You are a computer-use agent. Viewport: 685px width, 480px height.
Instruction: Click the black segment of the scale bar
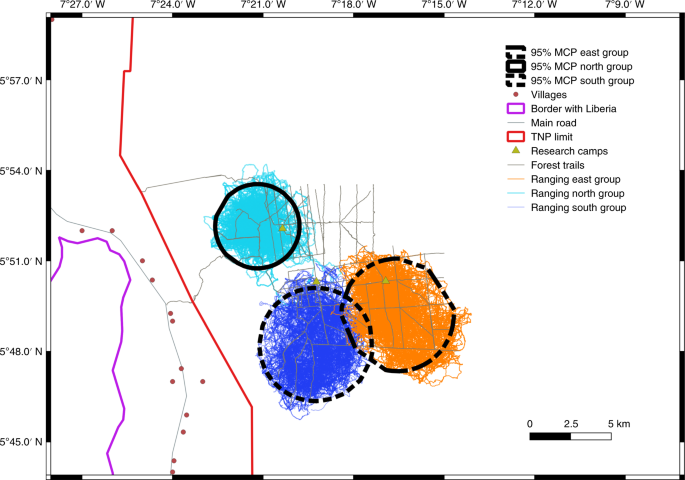[550, 436]
